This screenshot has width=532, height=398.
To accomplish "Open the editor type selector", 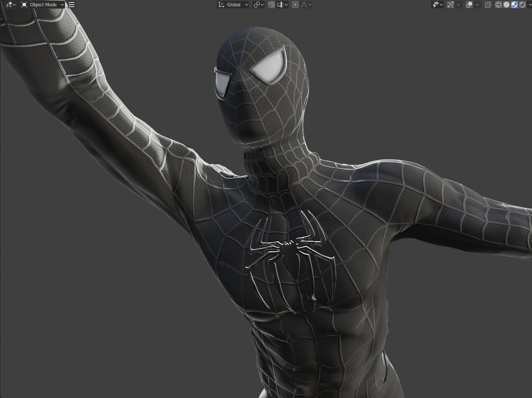I will [x=11, y=5].
